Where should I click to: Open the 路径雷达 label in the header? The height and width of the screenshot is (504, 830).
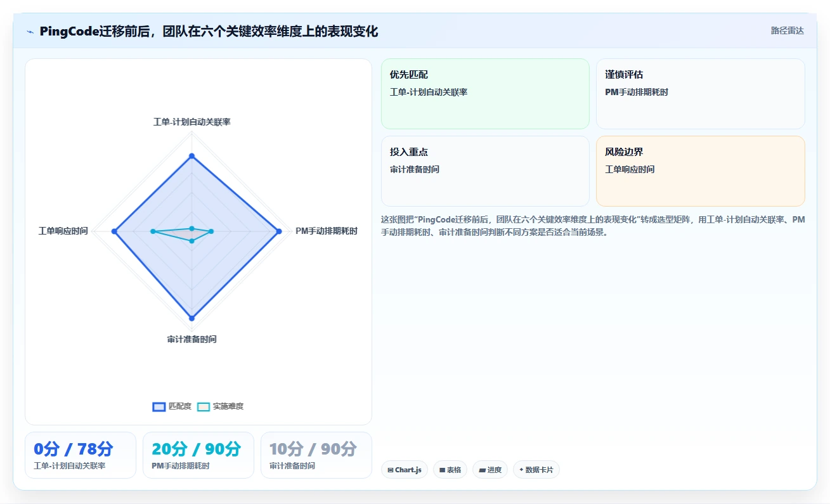point(788,30)
